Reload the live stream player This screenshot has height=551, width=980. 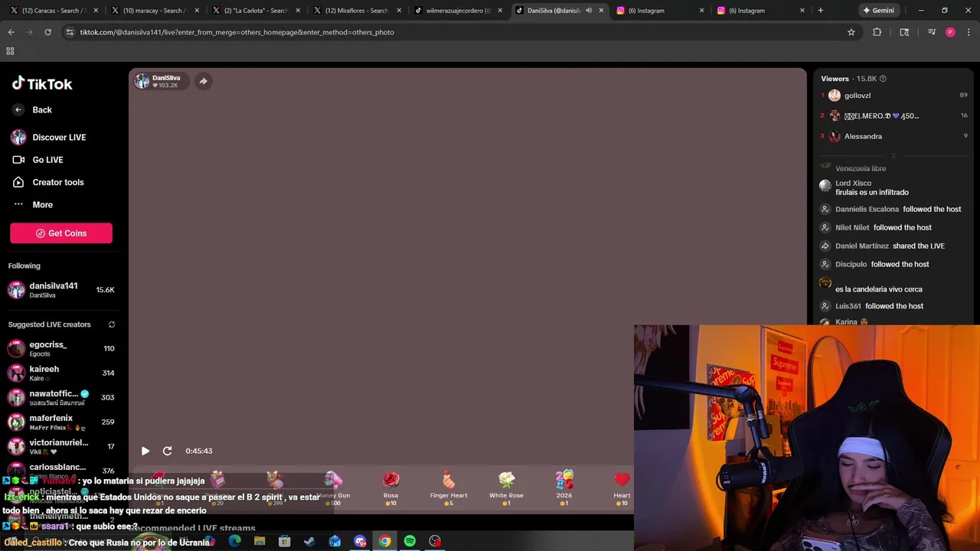pyautogui.click(x=168, y=451)
